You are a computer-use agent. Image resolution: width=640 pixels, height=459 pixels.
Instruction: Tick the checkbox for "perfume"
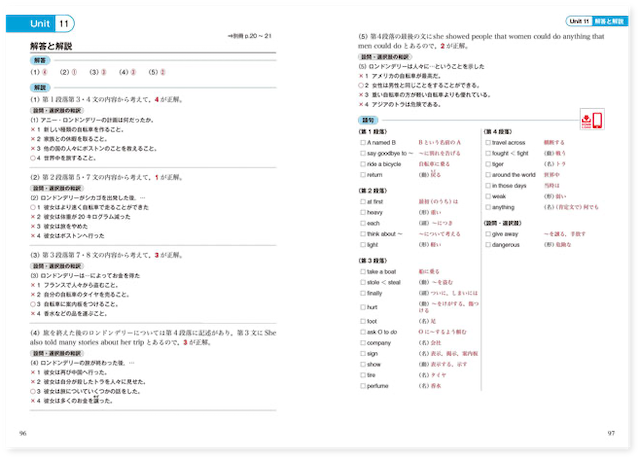(362, 386)
